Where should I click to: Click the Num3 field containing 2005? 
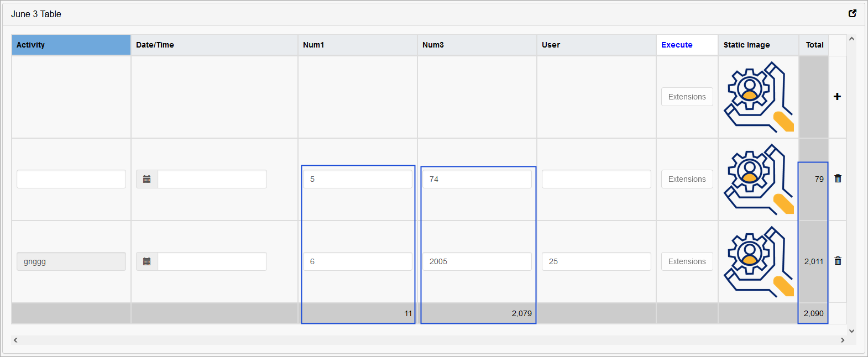(x=477, y=261)
